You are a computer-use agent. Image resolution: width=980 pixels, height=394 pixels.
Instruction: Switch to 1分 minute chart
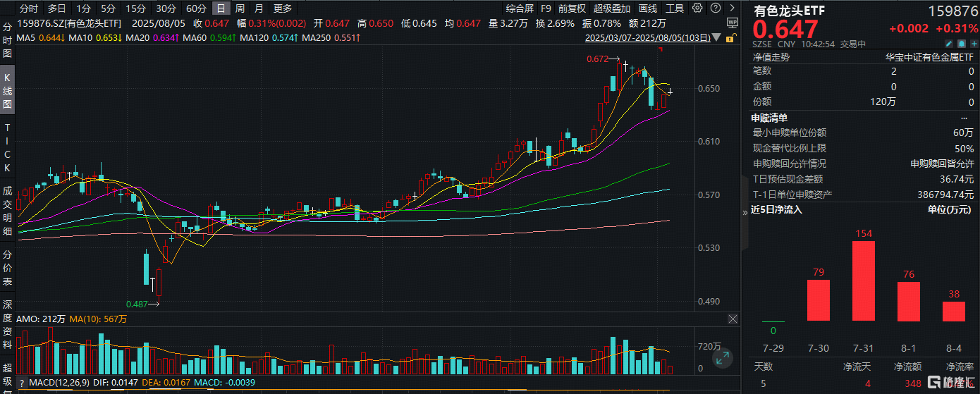click(x=84, y=8)
